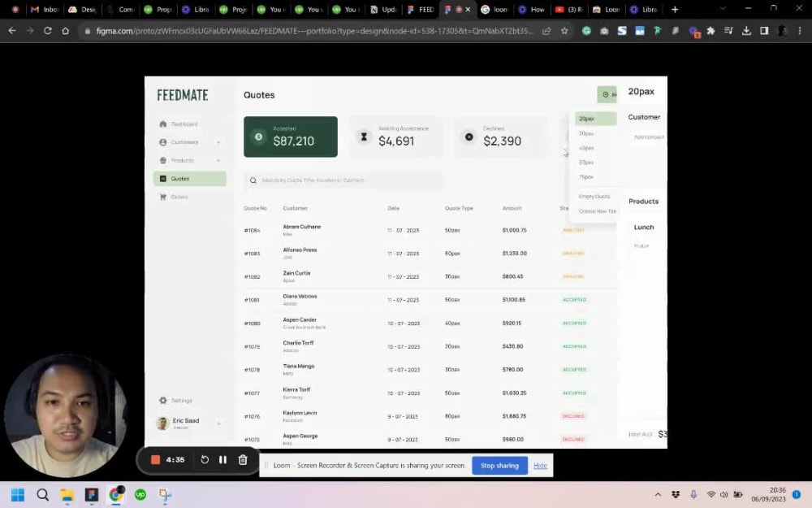The image size is (812, 508).
Task: Expand the Products dropdown chevron
Action: [216, 160]
